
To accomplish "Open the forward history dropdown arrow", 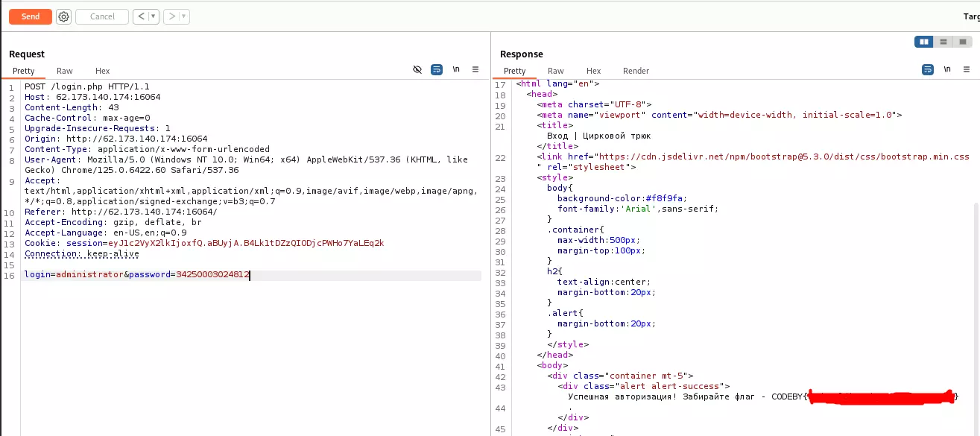I will [x=184, y=16].
